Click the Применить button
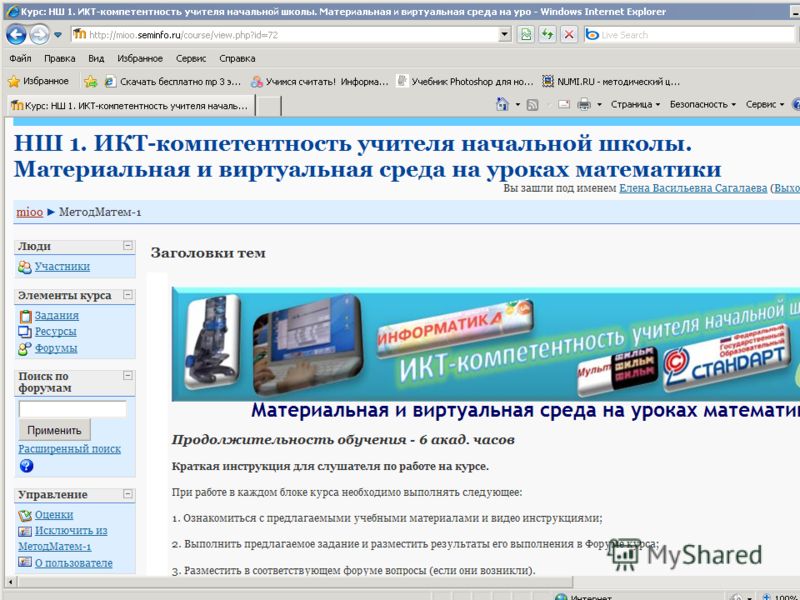The image size is (800, 600). (55, 430)
